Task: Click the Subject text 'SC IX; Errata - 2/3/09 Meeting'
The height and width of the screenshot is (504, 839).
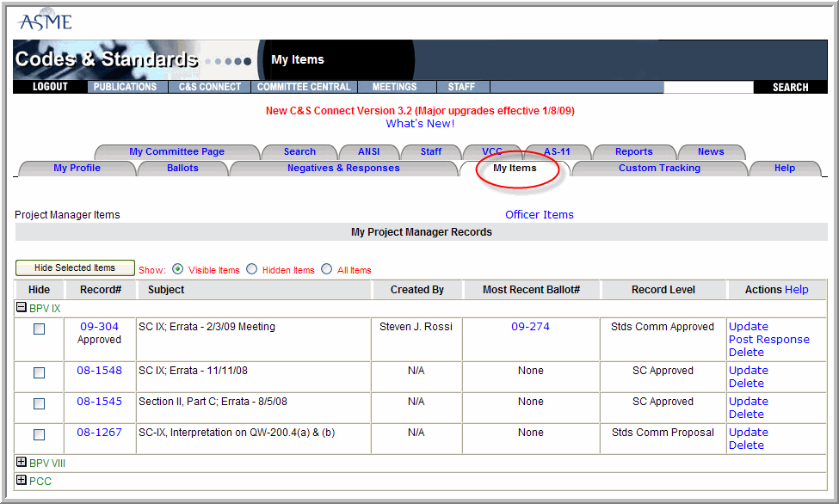Action: point(207,326)
